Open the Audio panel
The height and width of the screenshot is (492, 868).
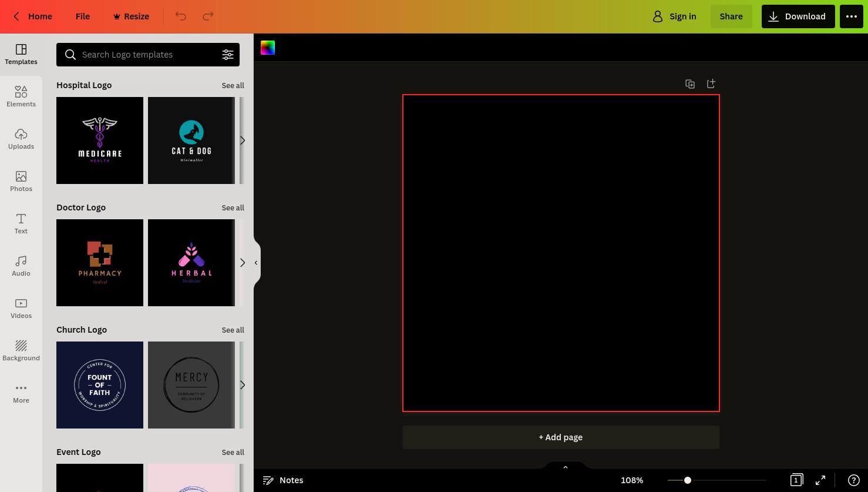21,266
